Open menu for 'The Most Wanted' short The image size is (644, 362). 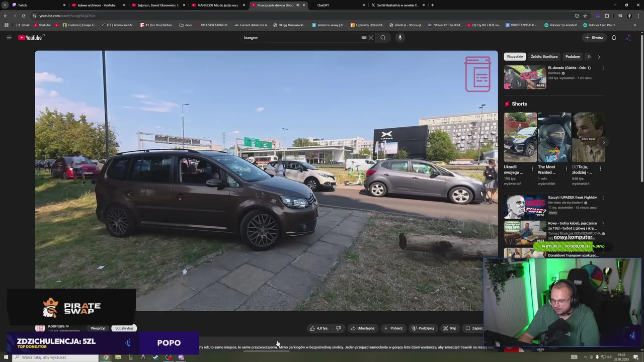pyautogui.click(x=567, y=168)
